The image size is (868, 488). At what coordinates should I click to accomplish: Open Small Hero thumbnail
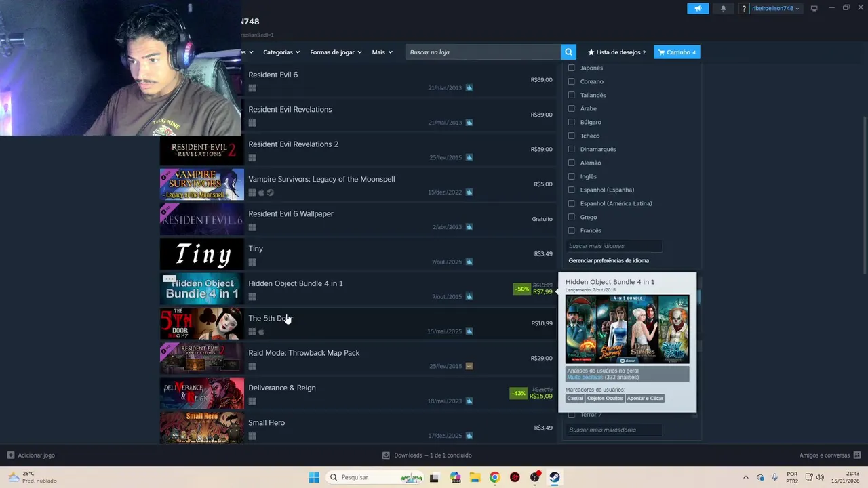coord(201,428)
